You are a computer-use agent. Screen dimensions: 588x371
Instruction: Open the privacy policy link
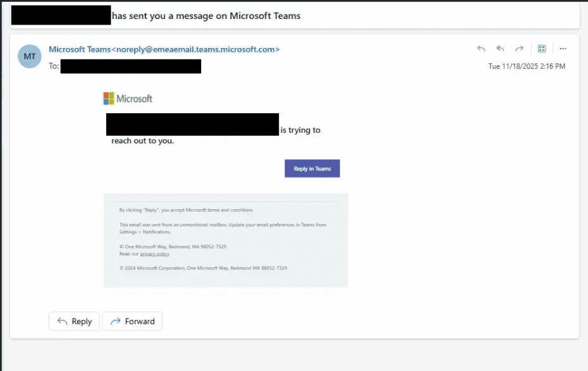[x=154, y=254]
